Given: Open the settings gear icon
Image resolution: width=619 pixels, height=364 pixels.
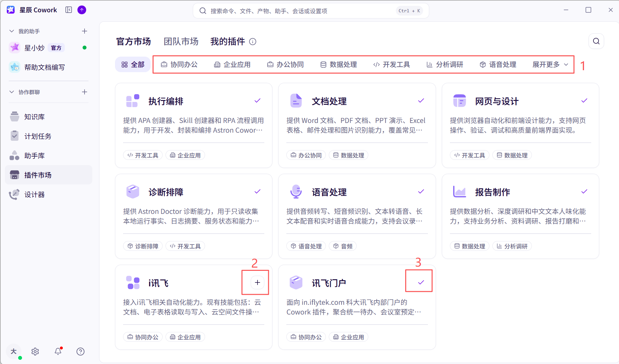Looking at the screenshot, I should point(35,351).
